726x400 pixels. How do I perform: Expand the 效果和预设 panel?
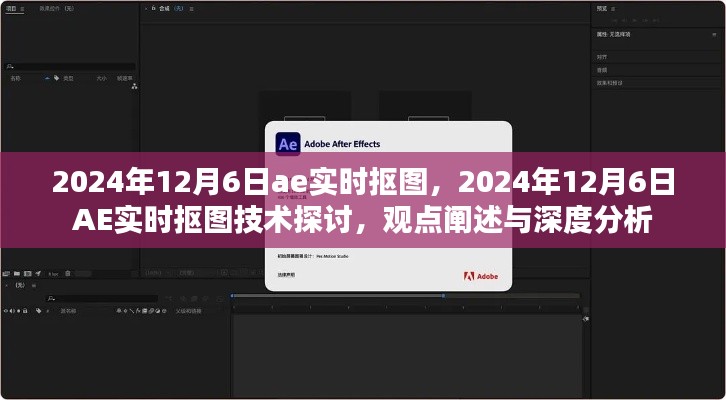[609, 83]
